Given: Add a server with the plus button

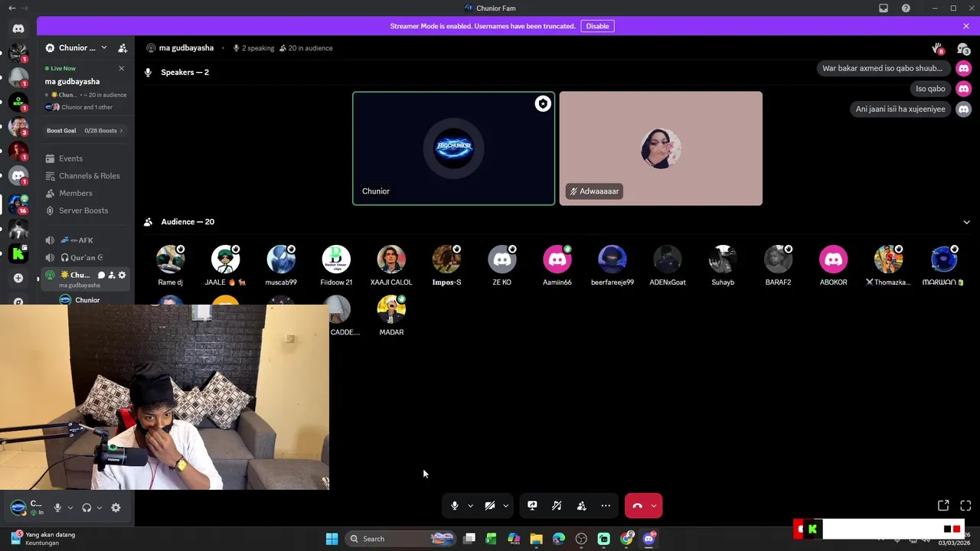Looking at the screenshot, I should 18,278.
